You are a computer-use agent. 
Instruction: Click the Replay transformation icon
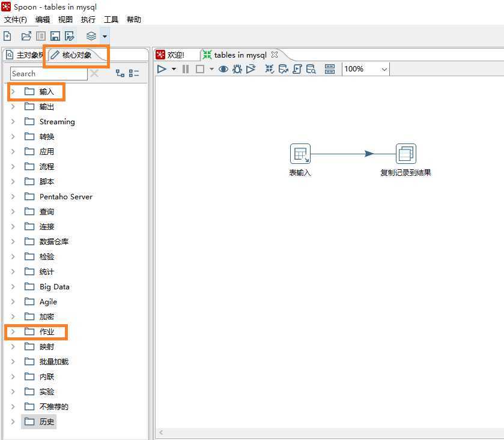(x=250, y=69)
